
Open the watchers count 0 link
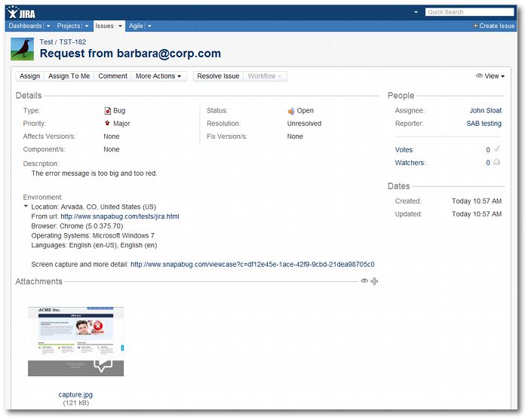[x=488, y=163]
